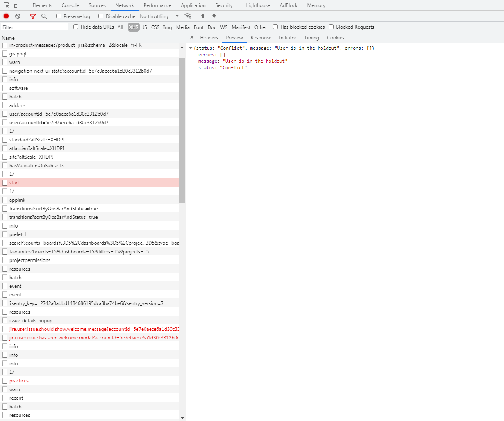Toggle the red filter funnel icon

[33, 16]
